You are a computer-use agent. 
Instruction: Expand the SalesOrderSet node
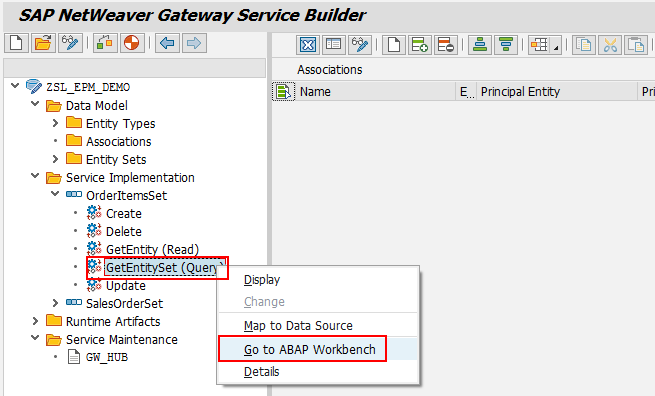click(55, 303)
